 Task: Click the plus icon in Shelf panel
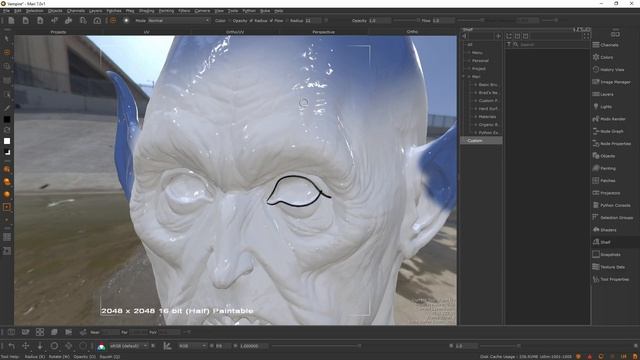[x=498, y=36]
